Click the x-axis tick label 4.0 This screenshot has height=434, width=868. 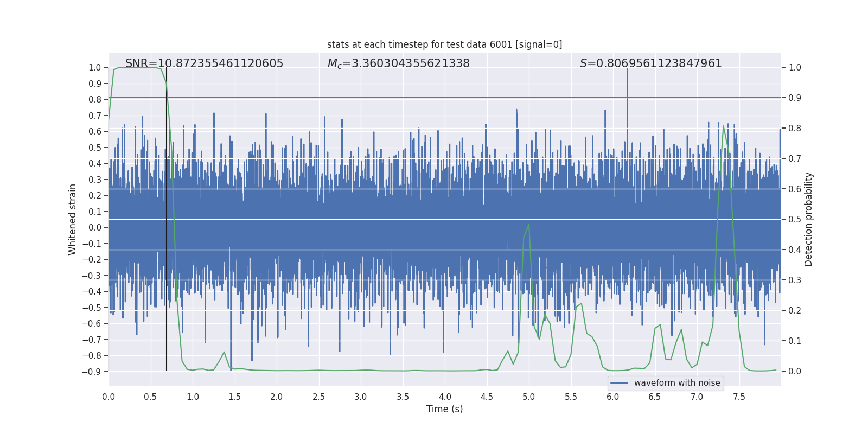(x=445, y=397)
